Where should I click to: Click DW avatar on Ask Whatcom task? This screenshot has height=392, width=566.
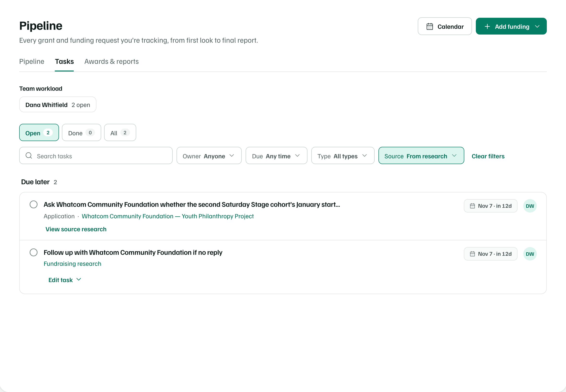tap(530, 206)
